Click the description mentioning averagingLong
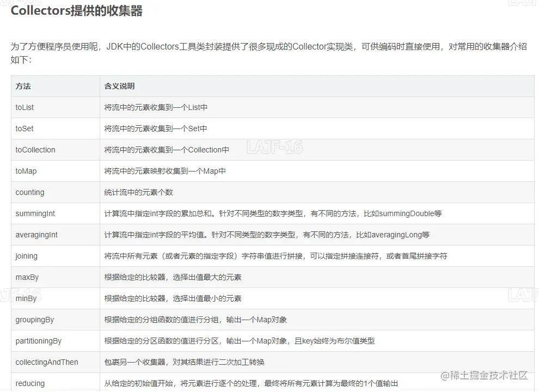 coord(267,235)
